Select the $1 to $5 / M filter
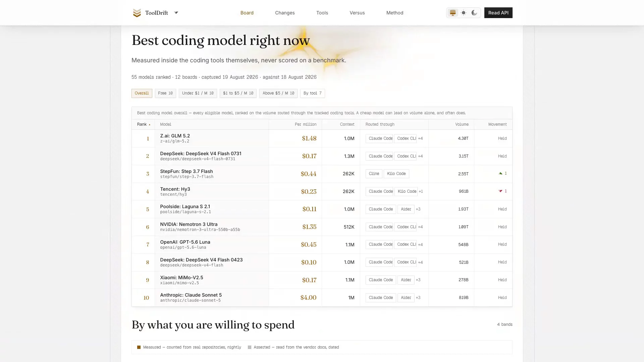Screen dimensions: 644x362 pos(238,93)
